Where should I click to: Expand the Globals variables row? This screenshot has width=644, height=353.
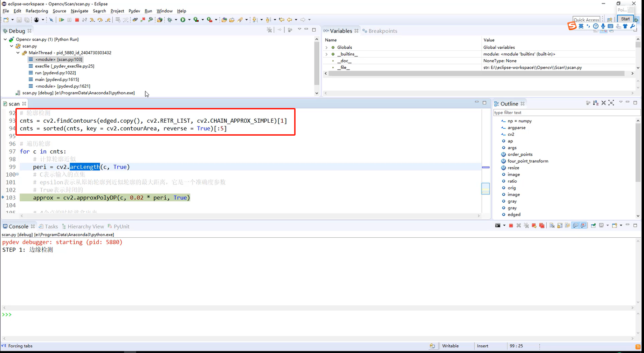(x=327, y=47)
